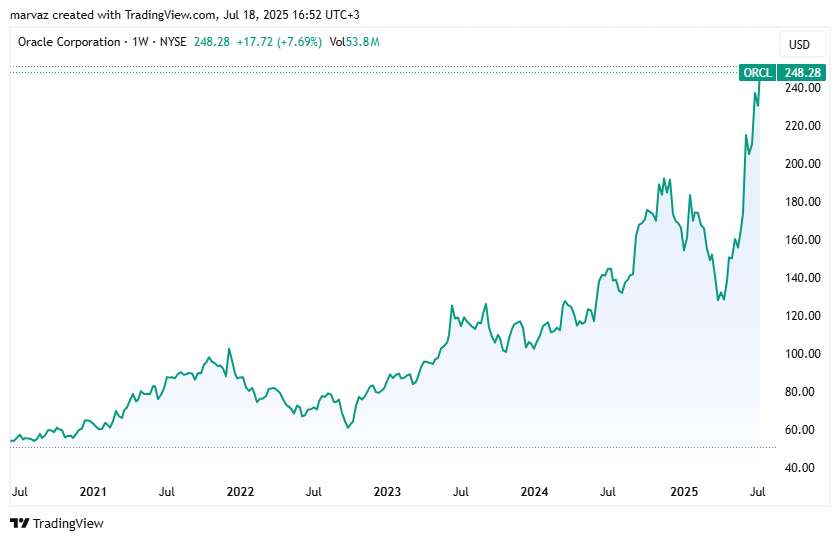Click the 248.28 legend price value
This screenshot has width=840, height=541.
(x=212, y=42)
